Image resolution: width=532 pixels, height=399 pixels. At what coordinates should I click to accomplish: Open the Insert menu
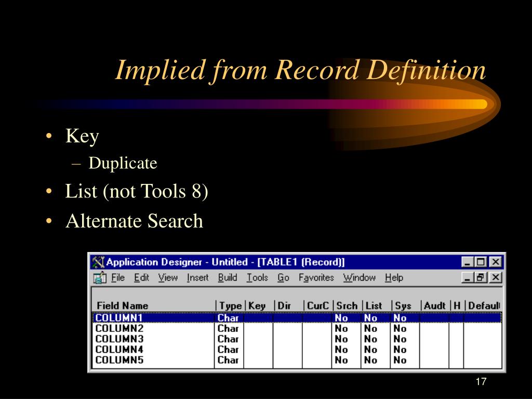click(x=197, y=277)
